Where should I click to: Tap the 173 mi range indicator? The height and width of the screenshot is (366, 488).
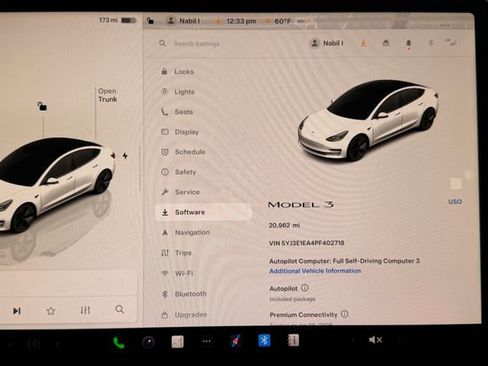coord(108,20)
